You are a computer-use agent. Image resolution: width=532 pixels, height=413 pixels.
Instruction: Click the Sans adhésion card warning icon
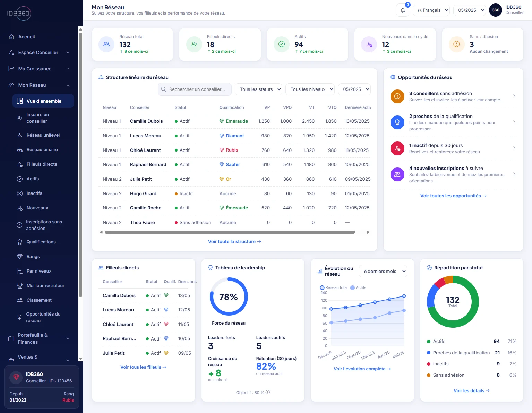(457, 44)
